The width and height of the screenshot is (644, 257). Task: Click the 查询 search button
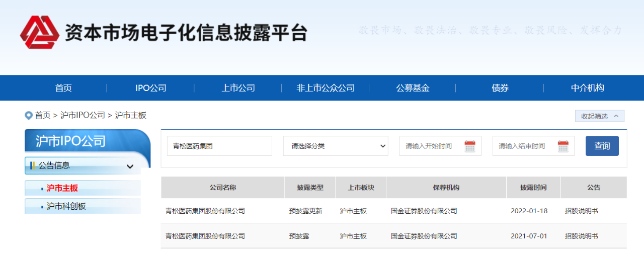(602, 146)
